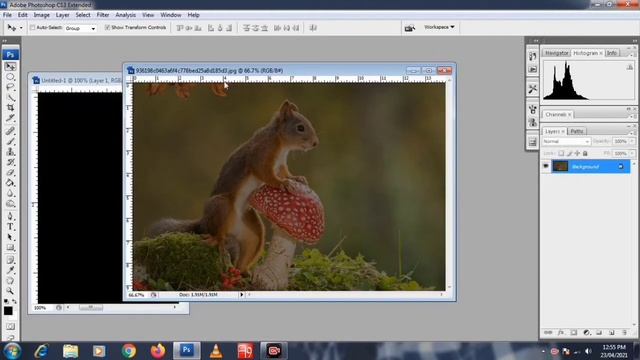Open the Layer menu
Screen dimensions: 640x360
[62, 15]
